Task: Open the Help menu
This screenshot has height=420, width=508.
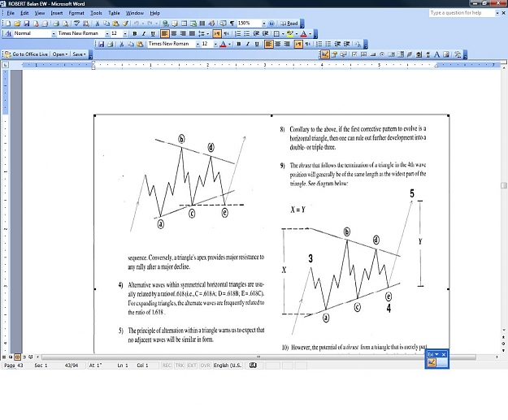Action: coord(155,13)
